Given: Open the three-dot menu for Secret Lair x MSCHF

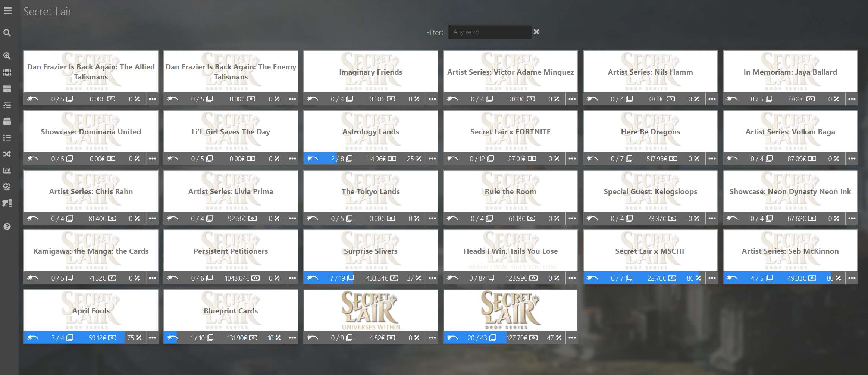Looking at the screenshot, I should coord(712,278).
